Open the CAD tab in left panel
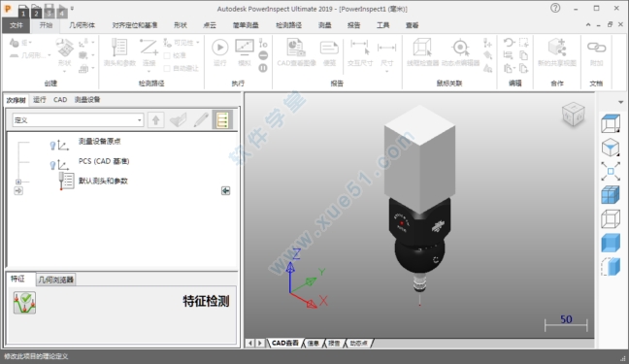The height and width of the screenshot is (364, 629). point(60,100)
